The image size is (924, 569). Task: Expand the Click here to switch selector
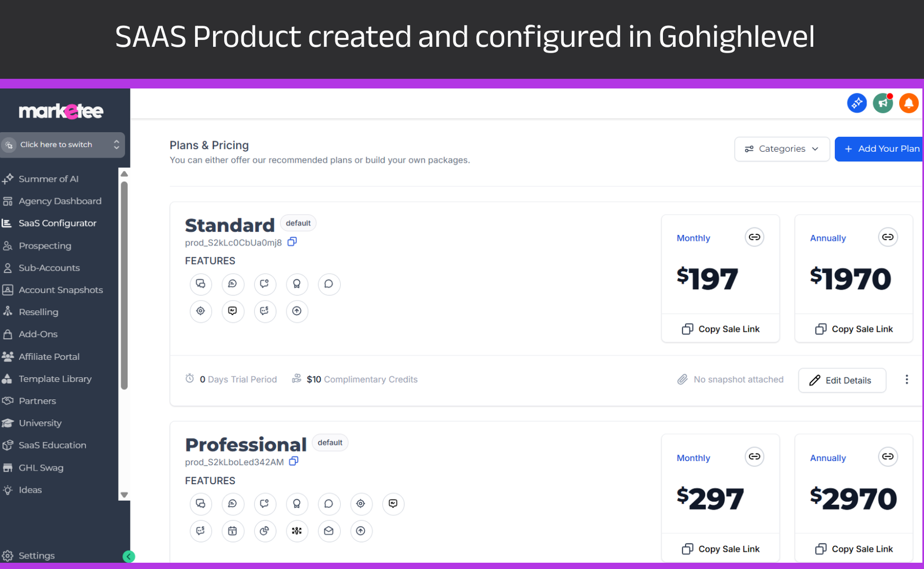point(62,145)
